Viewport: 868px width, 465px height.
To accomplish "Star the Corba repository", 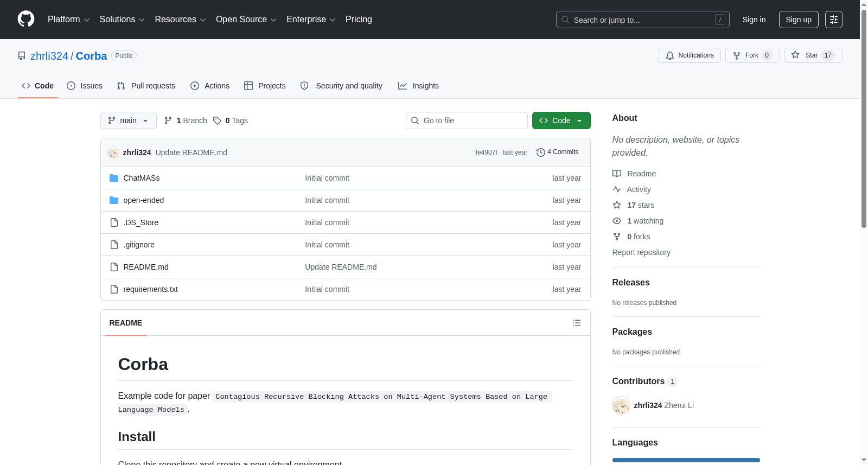I will [813, 55].
